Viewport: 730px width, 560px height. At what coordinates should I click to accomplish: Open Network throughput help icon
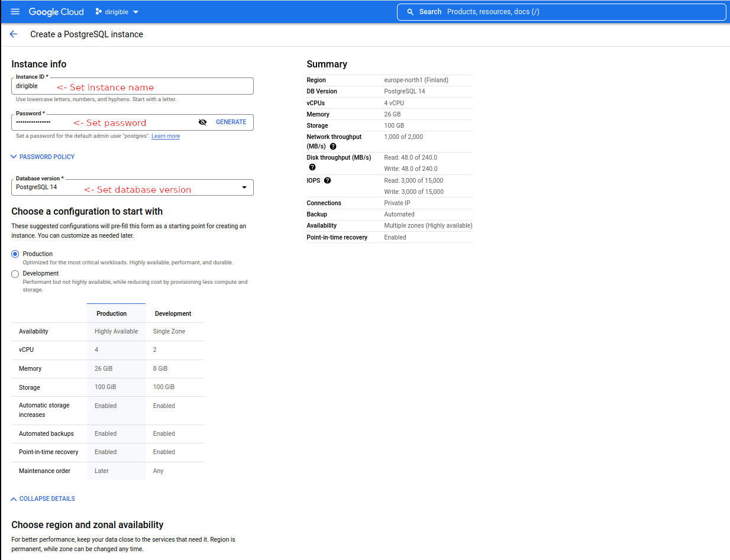pyautogui.click(x=333, y=146)
